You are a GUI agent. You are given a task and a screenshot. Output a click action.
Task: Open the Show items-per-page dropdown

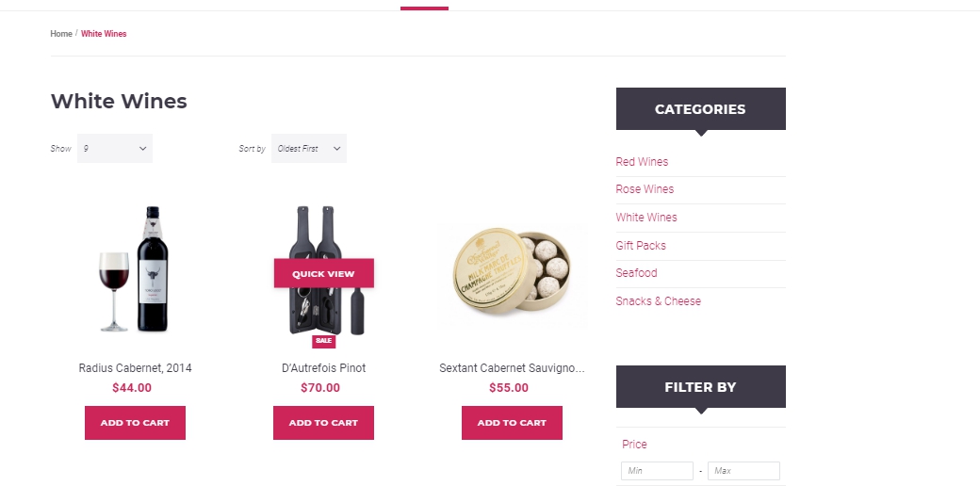115,149
